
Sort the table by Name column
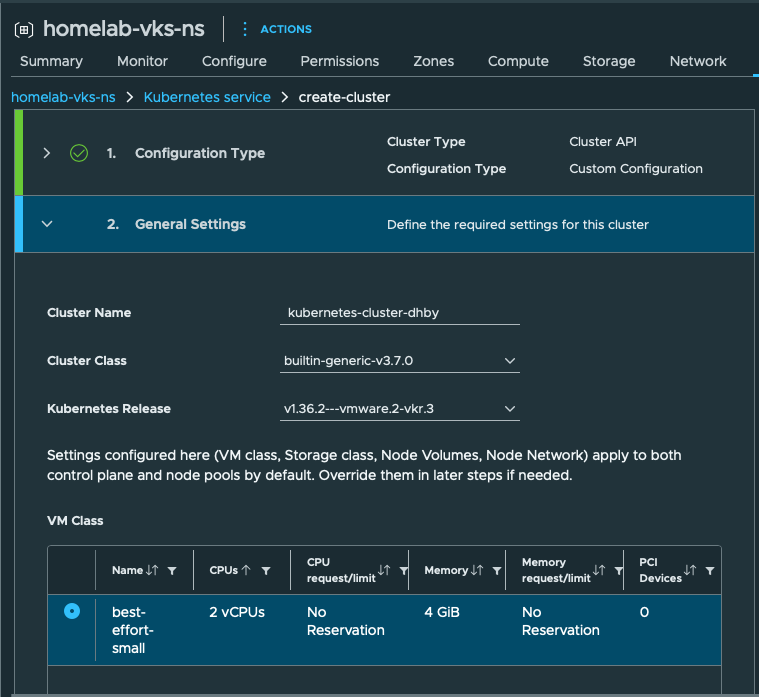(x=152, y=570)
